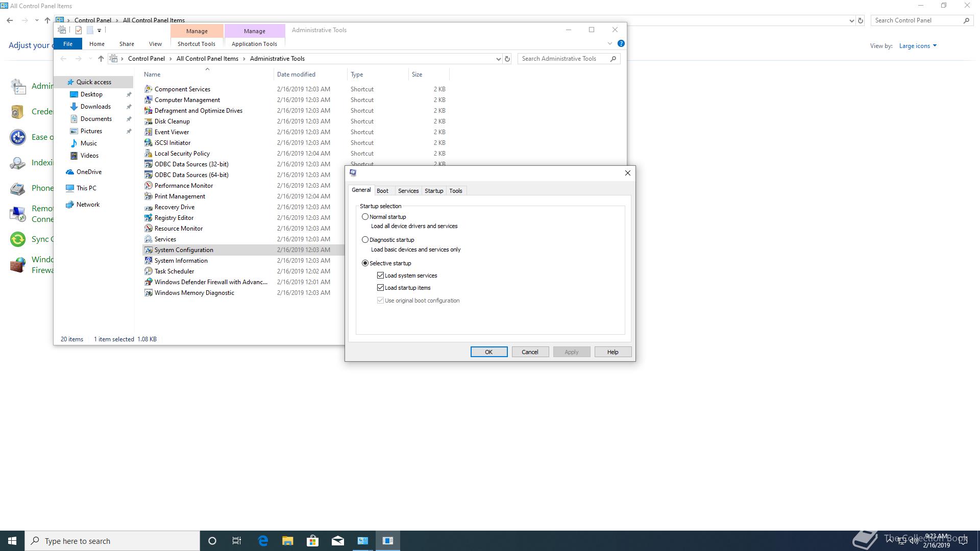The image size is (980, 551).
Task: Expand the explorer address history dropdown
Action: 498,59
